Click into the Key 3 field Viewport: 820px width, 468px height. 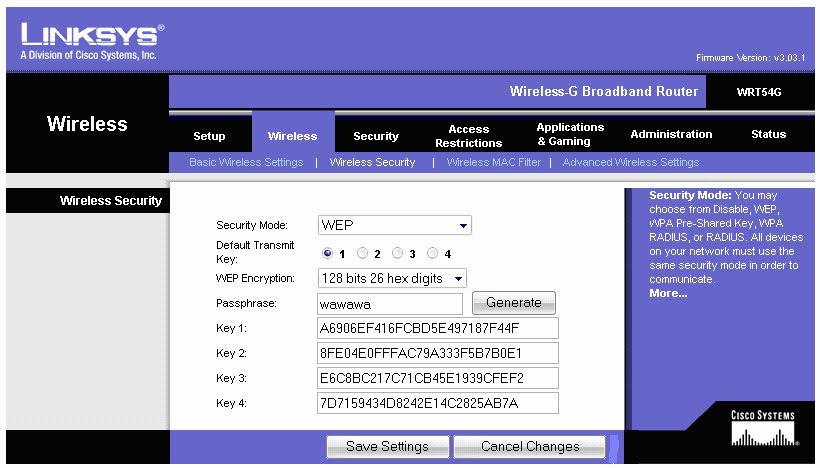click(x=438, y=378)
